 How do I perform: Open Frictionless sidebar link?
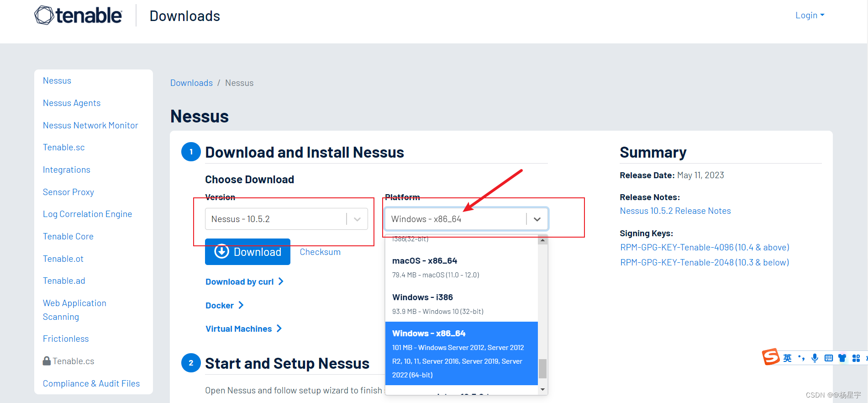click(x=66, y=339)
